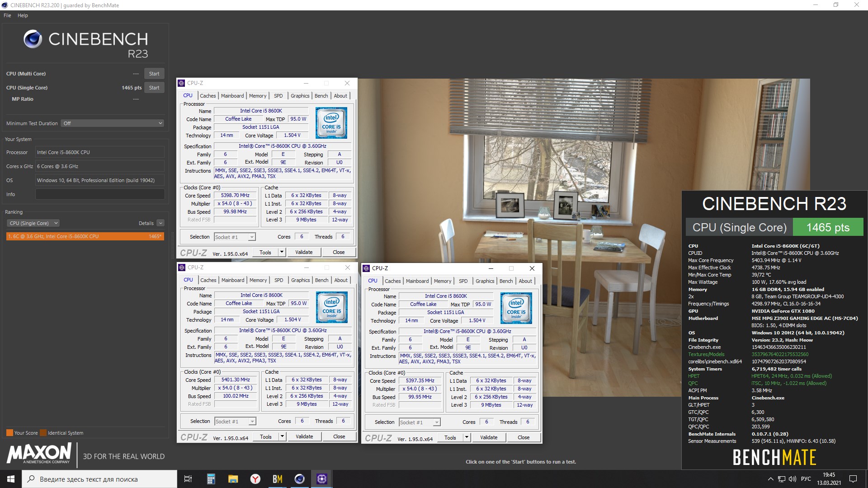The height and width of the screenshot is (488, 868).
Task: Open the File menu in Cinebench
Action: tap(7, 15)
